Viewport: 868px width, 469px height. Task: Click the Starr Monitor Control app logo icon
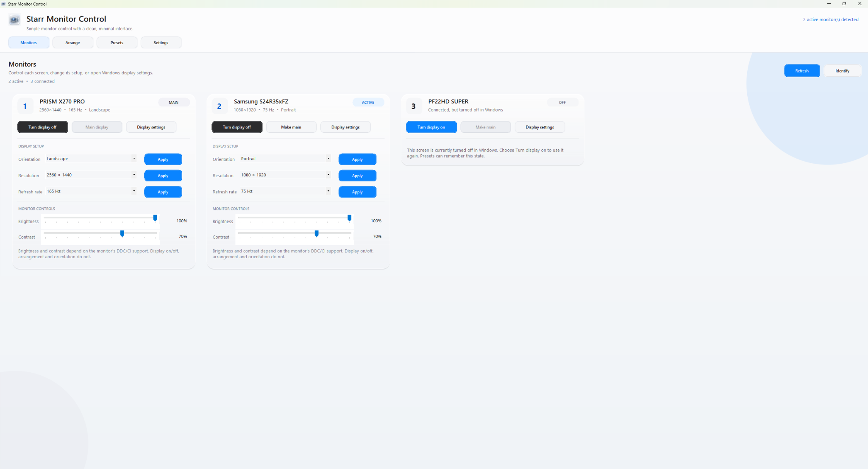pyautogui.click(x=14, y=20)
